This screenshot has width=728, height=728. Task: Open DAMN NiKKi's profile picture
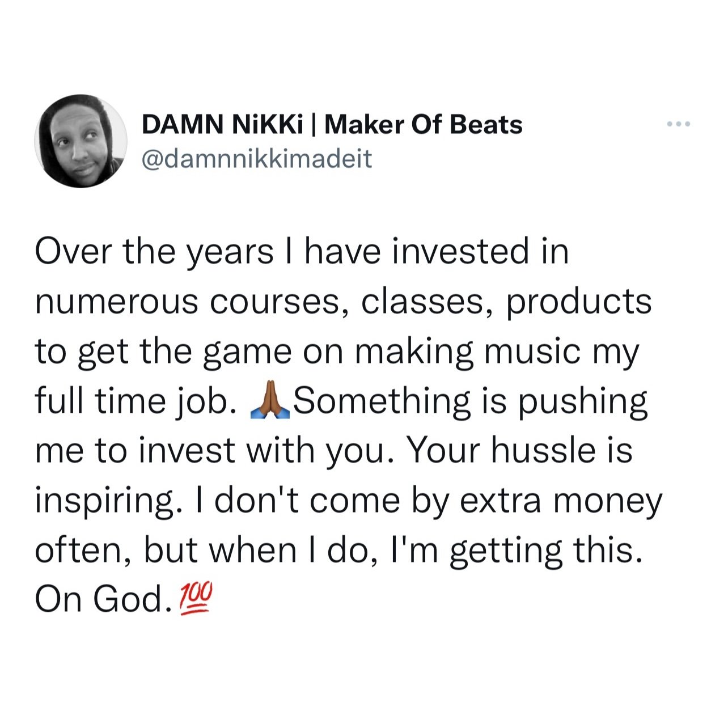81,141
